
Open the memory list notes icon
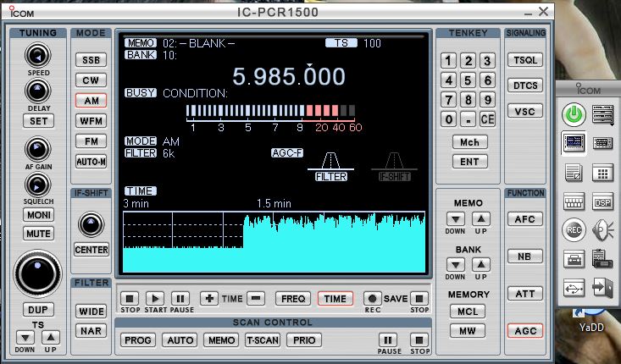click(x=574, y=174)
